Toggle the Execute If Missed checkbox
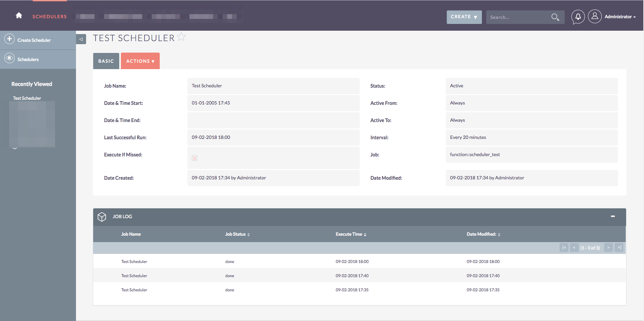This screenshot has height=321, width=644. 195,158
